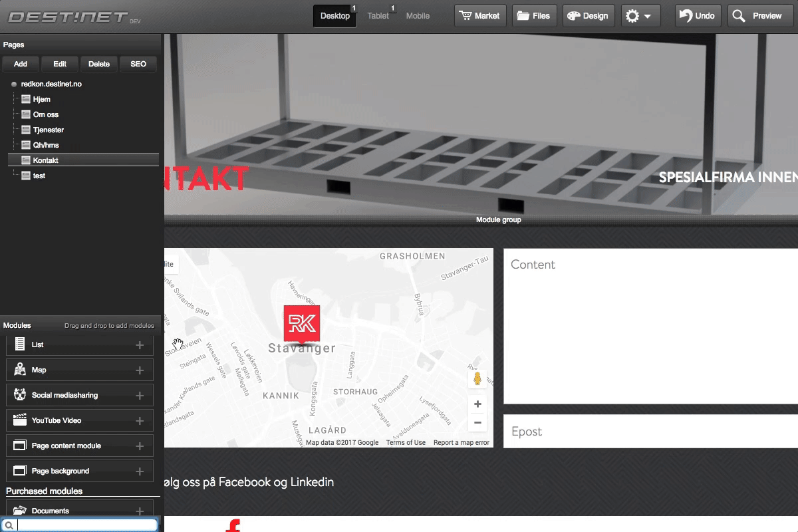
Task: Open the Files folder manager
Action: [534, 15]
